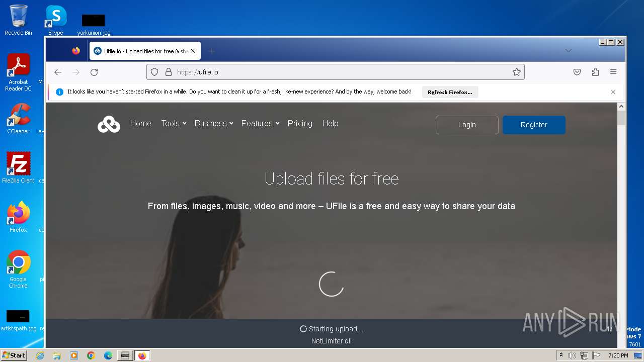Open Chrome from the taskbar

[x=91, y=355]
